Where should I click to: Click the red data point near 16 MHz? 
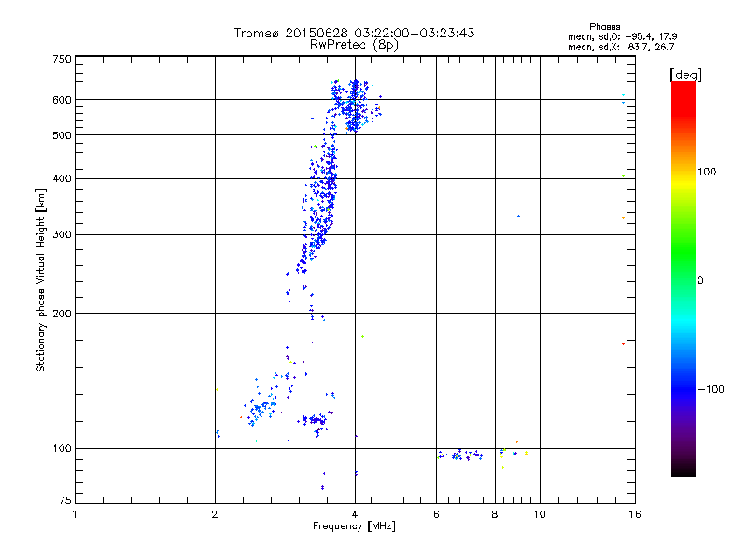623,343
